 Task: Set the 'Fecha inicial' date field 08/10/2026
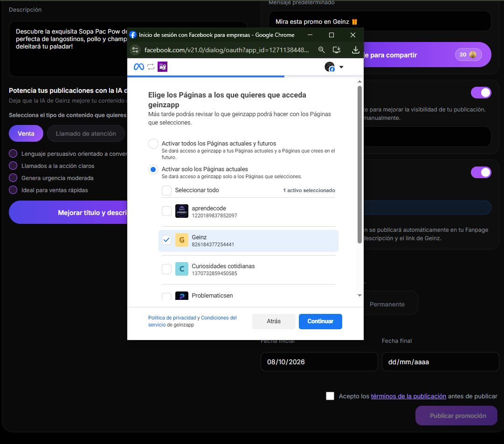click(x=319, y=362)
